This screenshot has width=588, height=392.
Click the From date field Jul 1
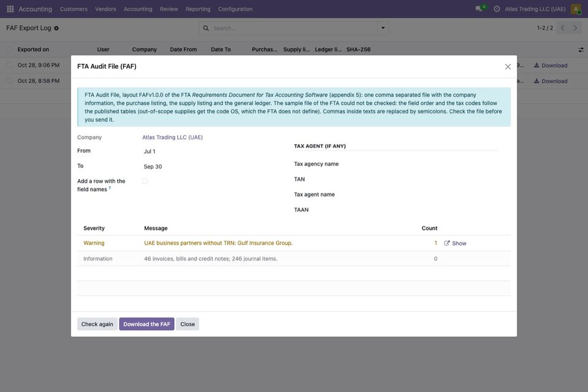point(212,152)
